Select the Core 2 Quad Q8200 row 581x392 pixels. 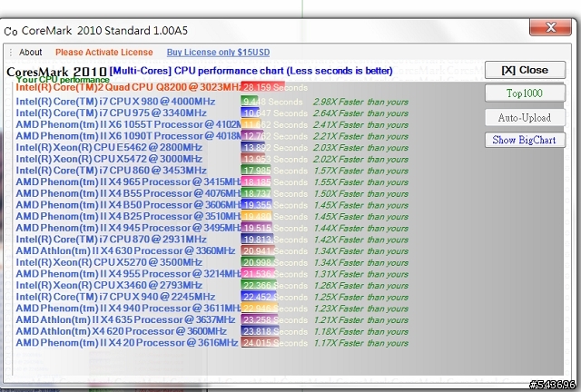pyautogui.click(x=128, y=87)
